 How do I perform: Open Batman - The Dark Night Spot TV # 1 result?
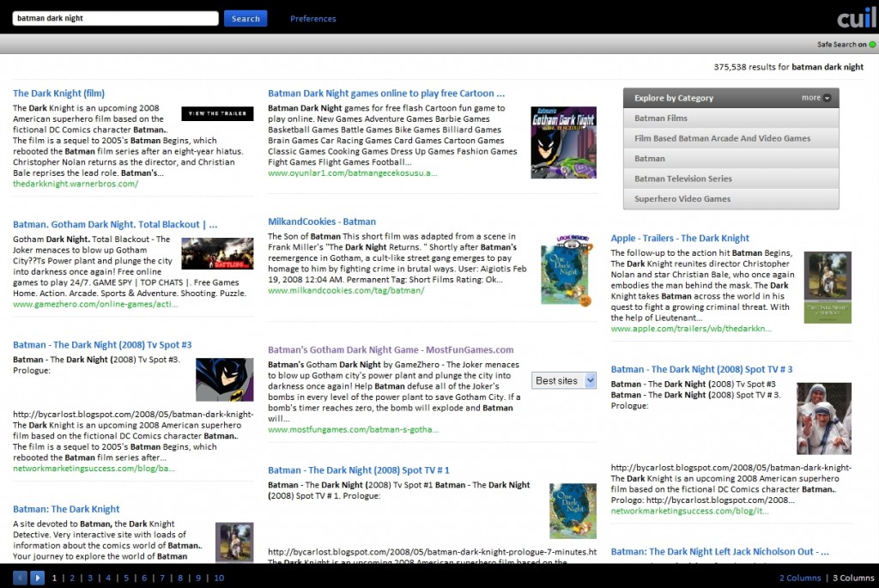point(359,470)
